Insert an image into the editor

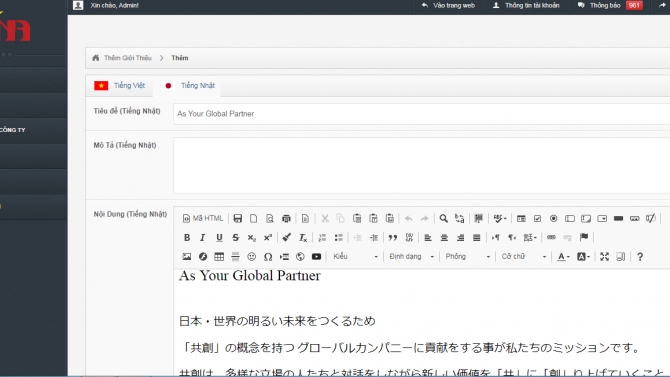pyautogui.click(x=187, y=256)
